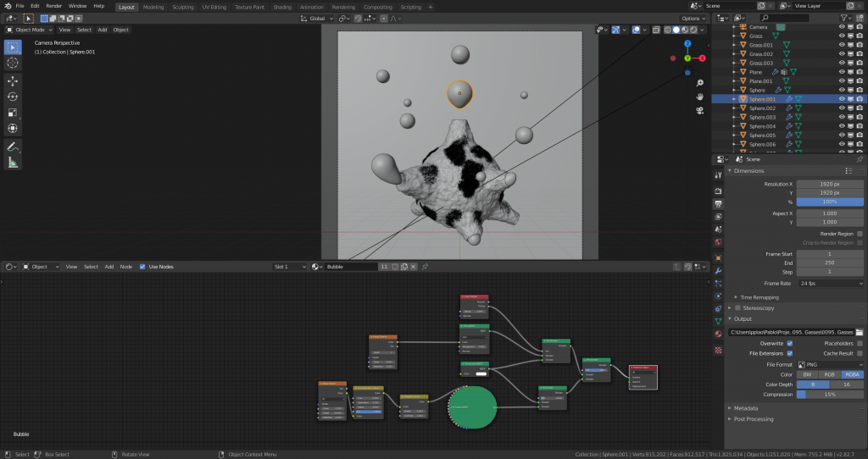Switch to the Sculpting workspace tab
Image resolution: width=868 pixels, height=459 pixels.
(182, 7)
